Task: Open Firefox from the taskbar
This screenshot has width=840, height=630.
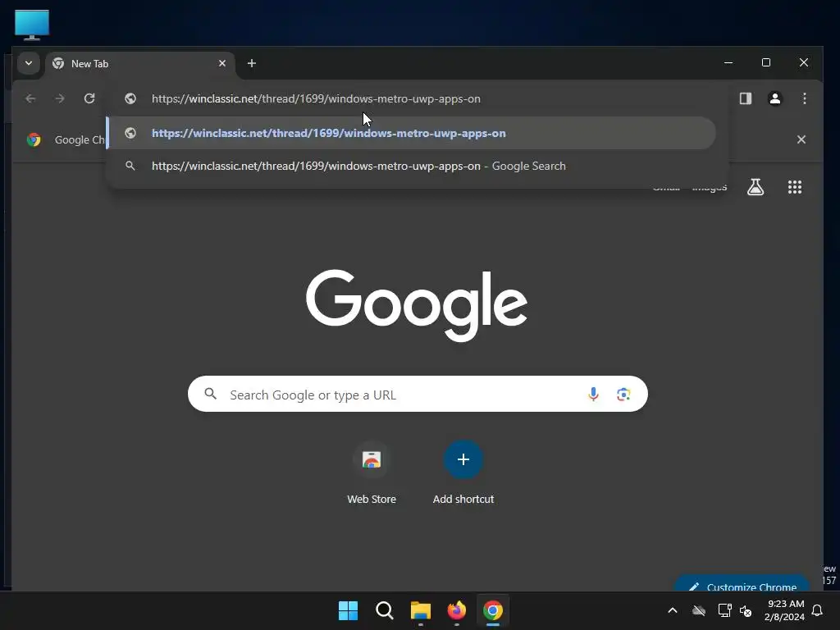Action: (x=456, y=610)
